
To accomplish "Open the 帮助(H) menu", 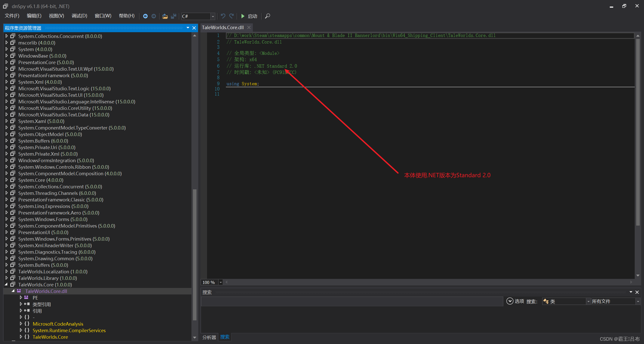I will click(127, 16).
